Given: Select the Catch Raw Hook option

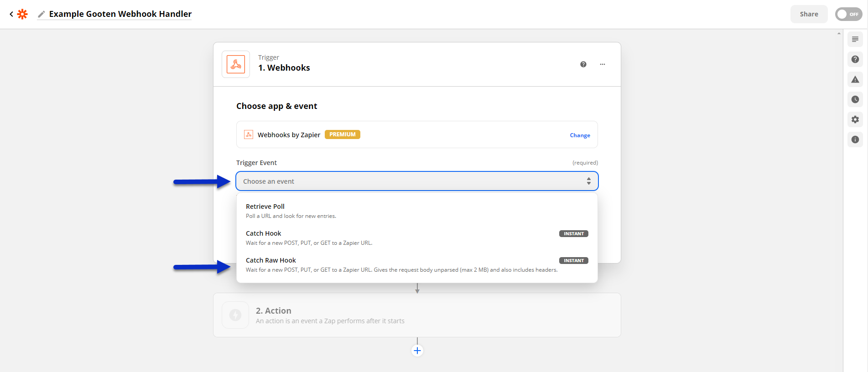Looking at the screenshot, I should (417, 264).
